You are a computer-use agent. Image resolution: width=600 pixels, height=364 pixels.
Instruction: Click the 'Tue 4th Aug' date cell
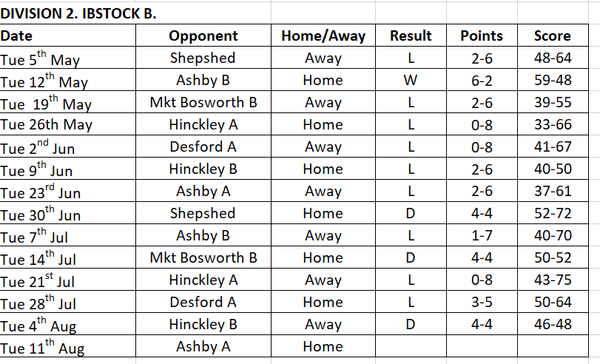[68, 324]
